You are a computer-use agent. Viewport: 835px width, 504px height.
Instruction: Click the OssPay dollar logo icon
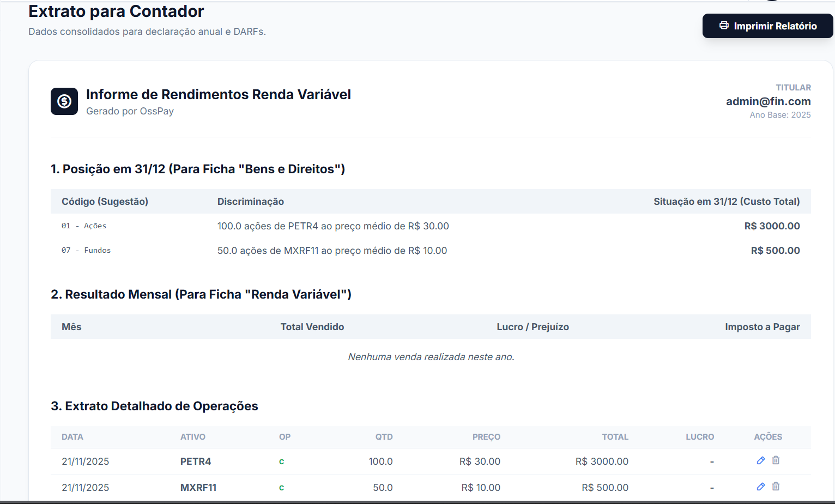pos(64,101)
